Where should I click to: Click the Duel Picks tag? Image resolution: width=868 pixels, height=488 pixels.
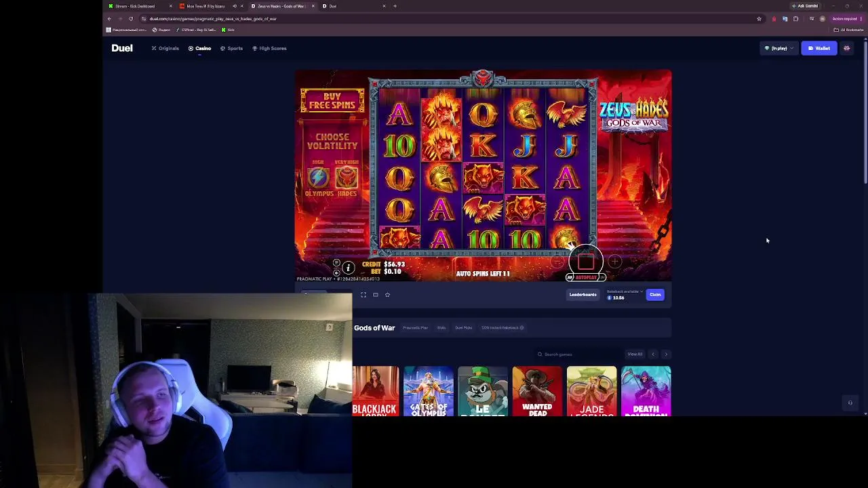click(x=464, y=328)
